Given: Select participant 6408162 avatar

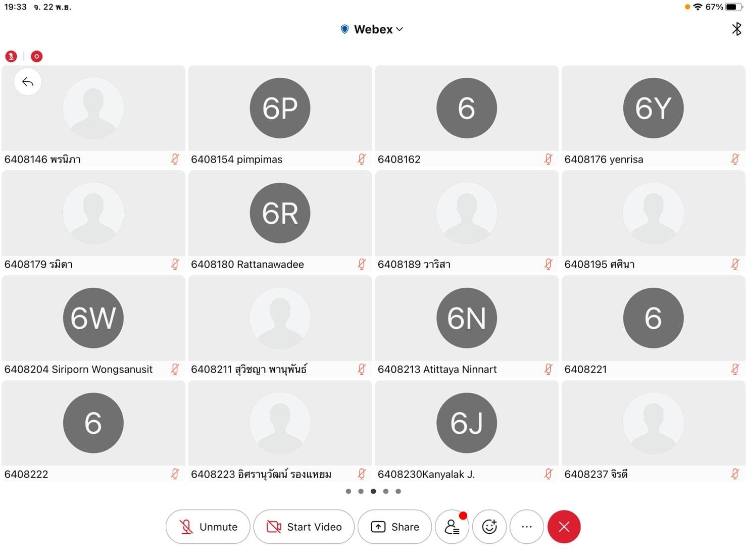Looking at the screenshot, I should point(467,108).
